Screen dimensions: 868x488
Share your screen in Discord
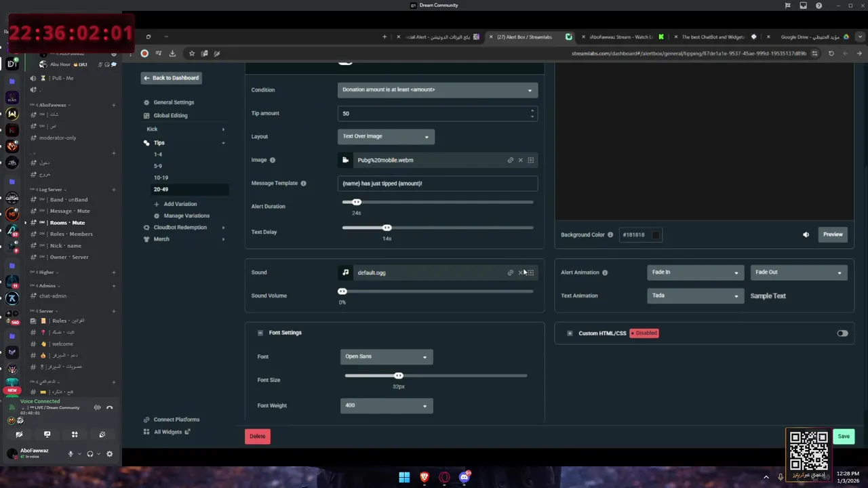click(47, 434)
